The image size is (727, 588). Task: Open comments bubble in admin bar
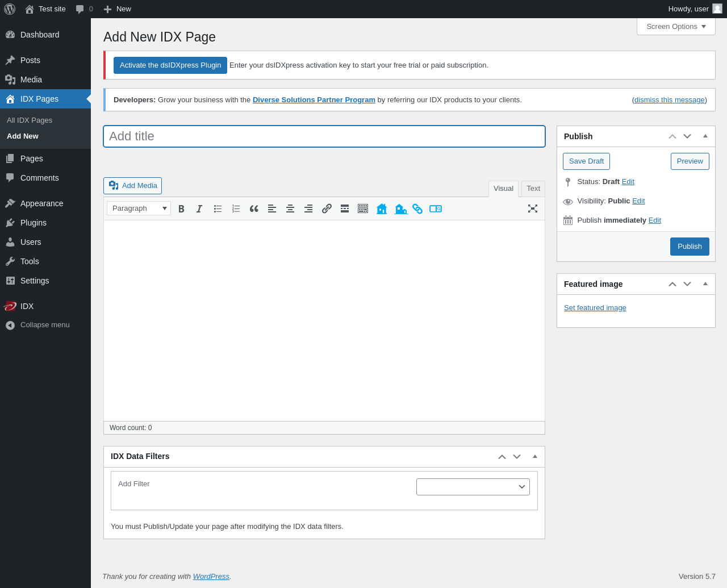[x=84, y=9]
